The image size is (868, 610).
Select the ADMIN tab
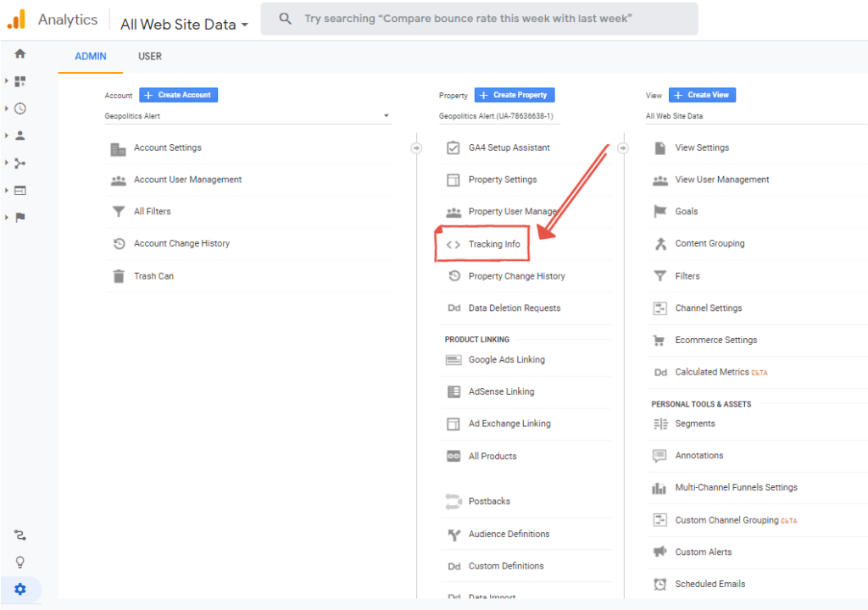[x=91, y=57]
